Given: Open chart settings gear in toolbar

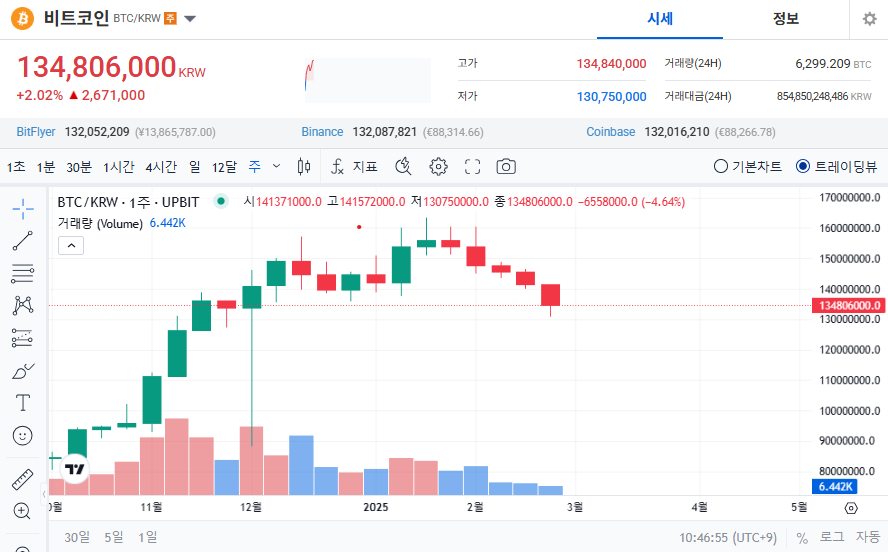Looking at the screenshot, I should [438, 166].
